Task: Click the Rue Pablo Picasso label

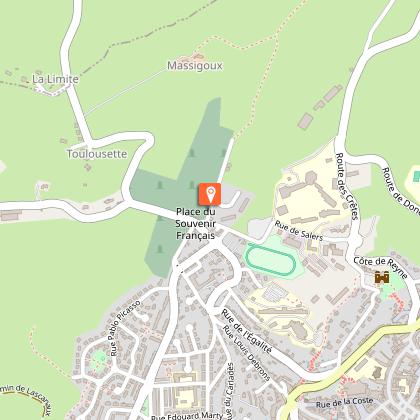Action: click(125, 328)
